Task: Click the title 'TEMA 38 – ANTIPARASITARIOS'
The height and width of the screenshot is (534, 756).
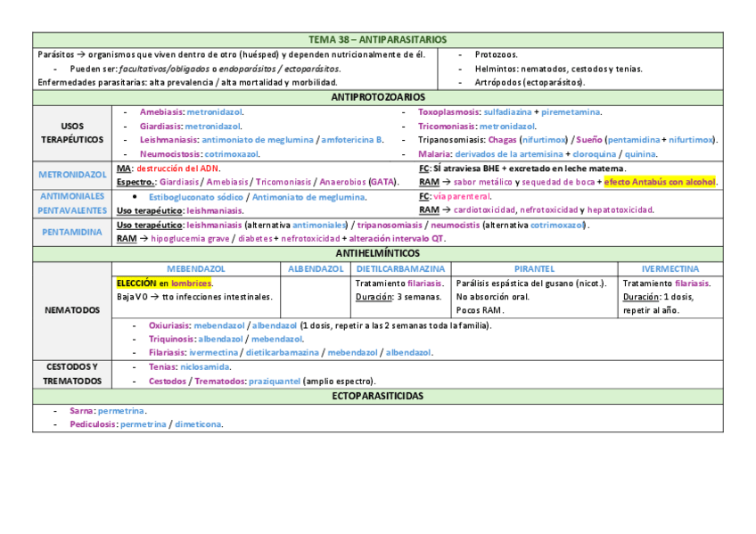Action: 377,39
